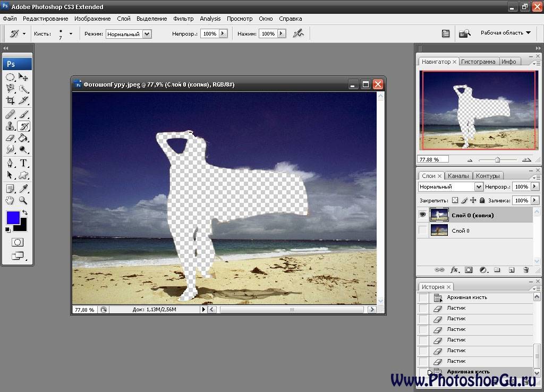Click the Гистограмма tab
544x392 pixels.
[478, 62]
